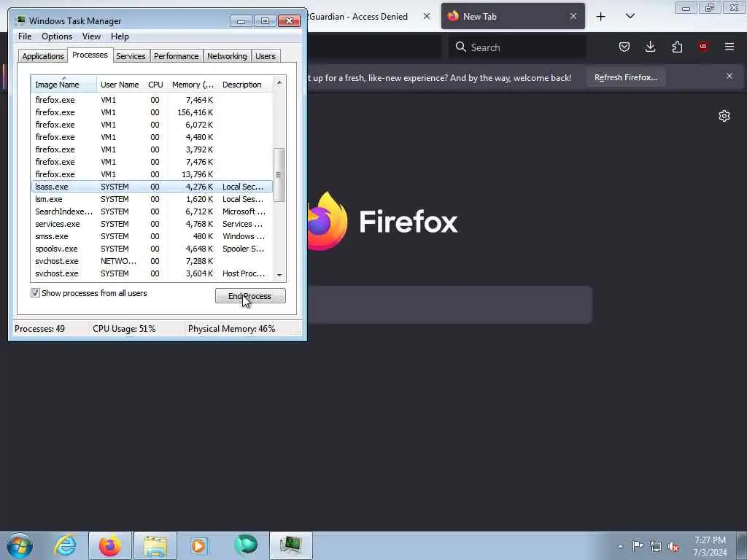
Task: Launch Internet Explorer from taskbar
Action: pos(65,545)
